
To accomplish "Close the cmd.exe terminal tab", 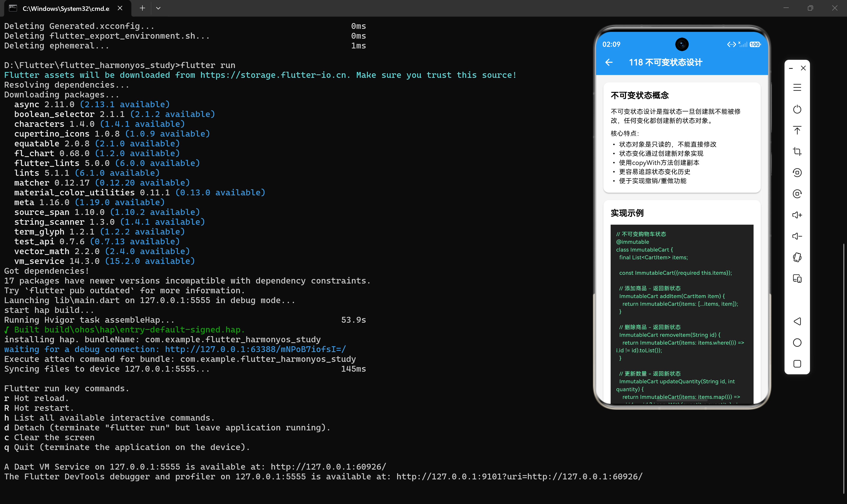I will [x=120, y=8].
